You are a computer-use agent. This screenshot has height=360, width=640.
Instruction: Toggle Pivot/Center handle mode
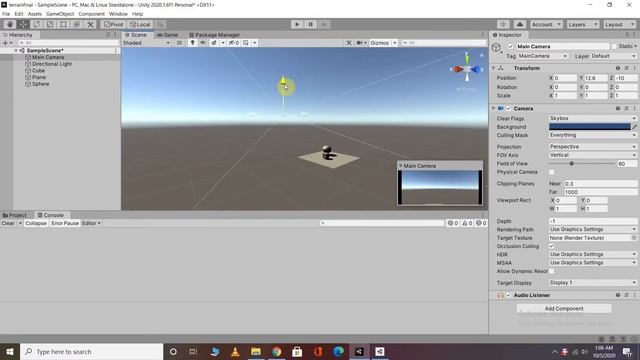click(113, 24)
